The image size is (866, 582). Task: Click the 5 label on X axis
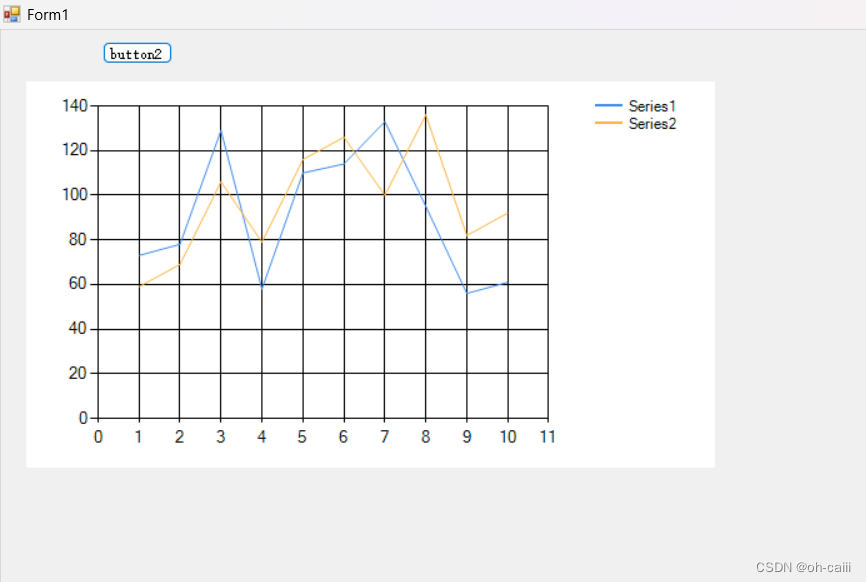point(302,437)
